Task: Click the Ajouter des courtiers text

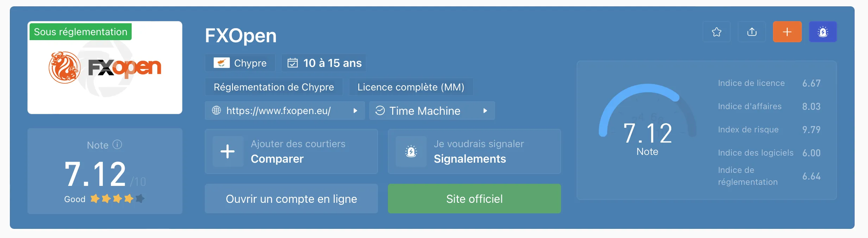Action: click(x=298, y=144)
